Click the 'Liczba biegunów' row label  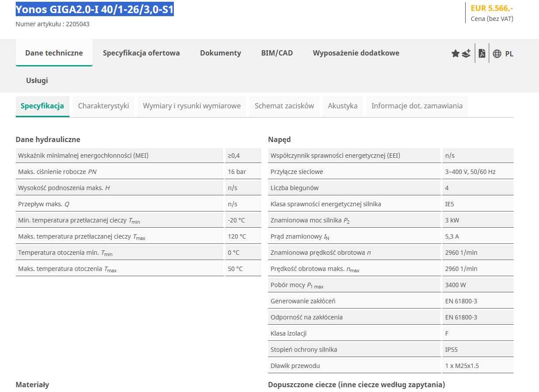tap(294, 188)
